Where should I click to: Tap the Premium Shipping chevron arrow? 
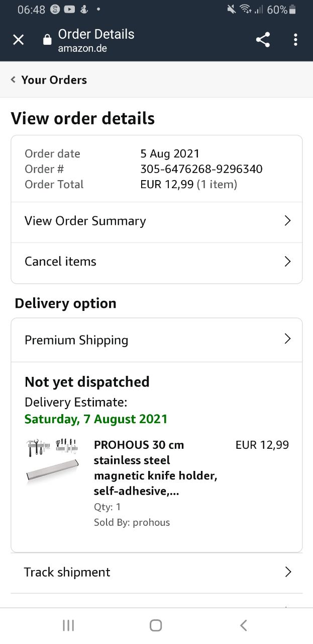[x=287, y=339]
